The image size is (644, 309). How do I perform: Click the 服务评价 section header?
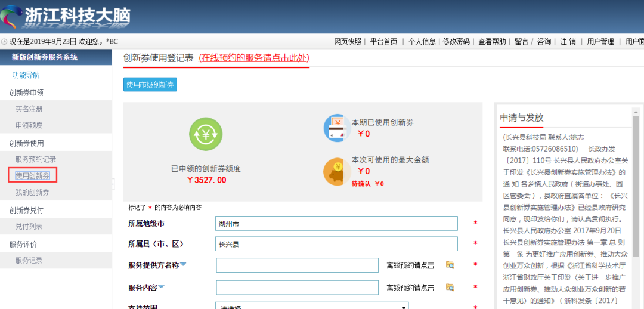tap(23, 244)
